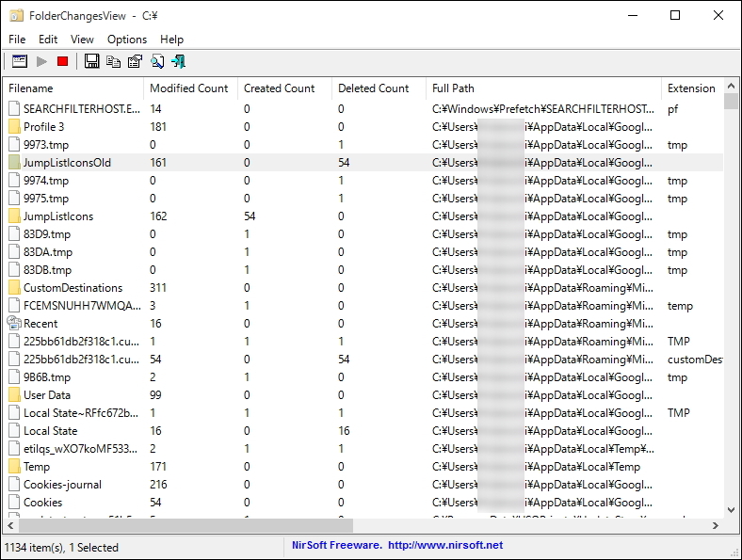This screenshot has width=742, height=560.
Task: Click the red Stop monitoring icon
Action: point(62,61)
